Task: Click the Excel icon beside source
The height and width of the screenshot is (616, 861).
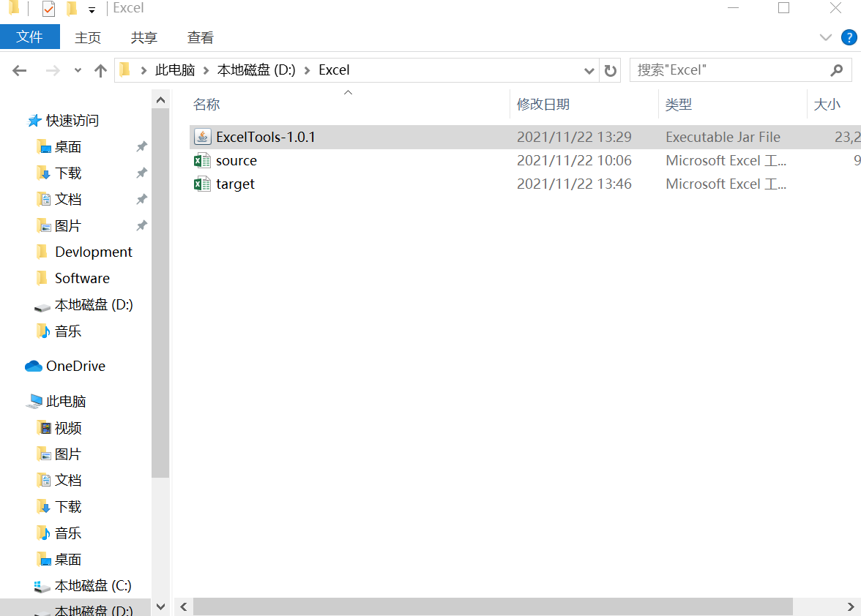Action: point(203,160)
